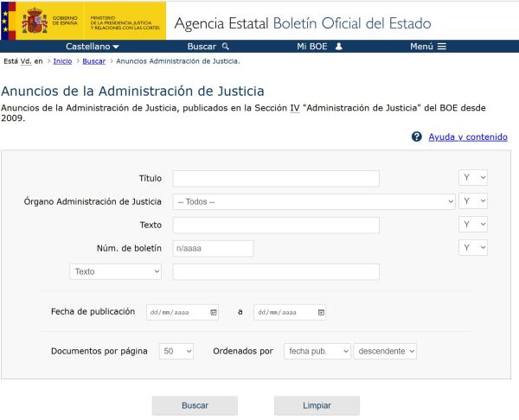
Task: Open the Y operator dropdown for Núm. de boletín
Action: 473,248
